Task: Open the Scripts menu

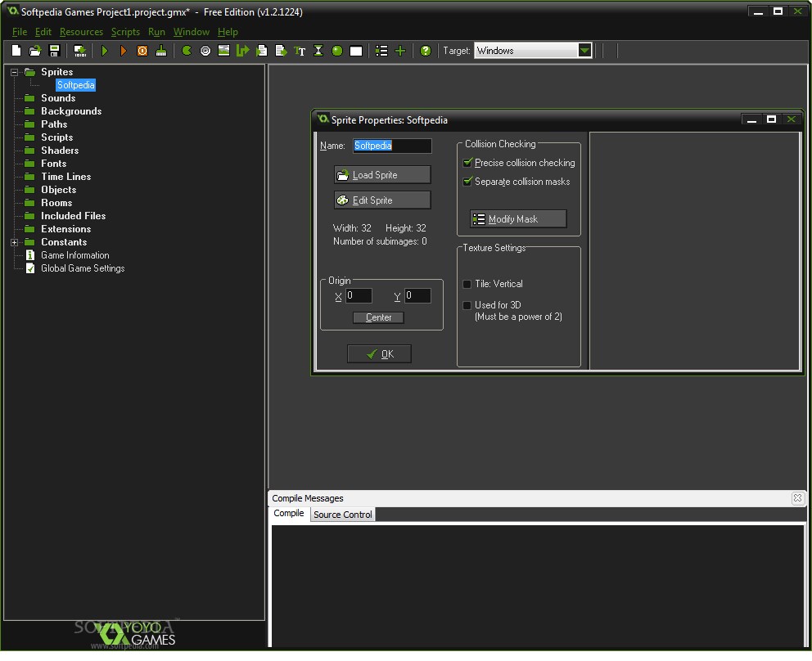Action: tap(125, 32)
